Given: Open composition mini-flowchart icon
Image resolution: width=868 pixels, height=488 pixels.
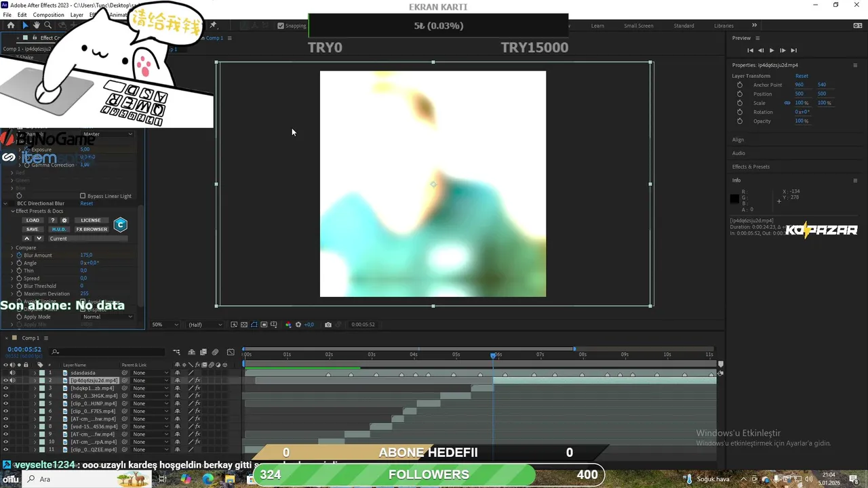Looking at the screenshot, I should tap(177, 352).
